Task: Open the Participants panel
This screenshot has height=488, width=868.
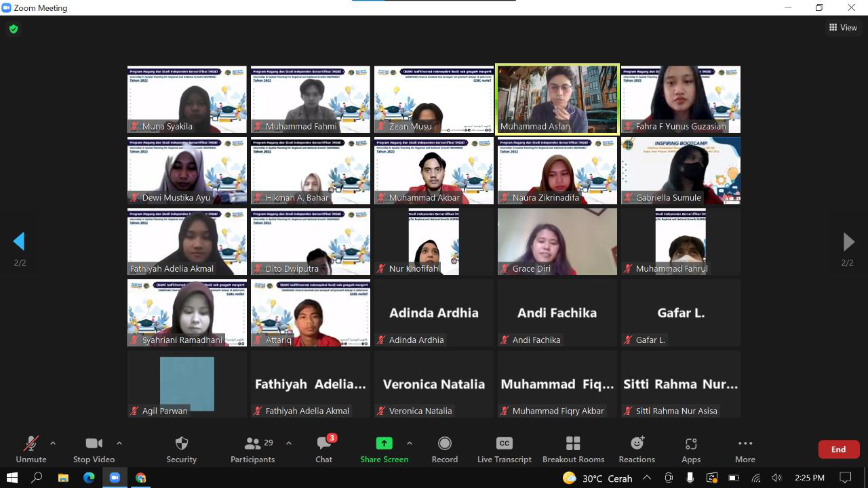Action: [252, 449]
